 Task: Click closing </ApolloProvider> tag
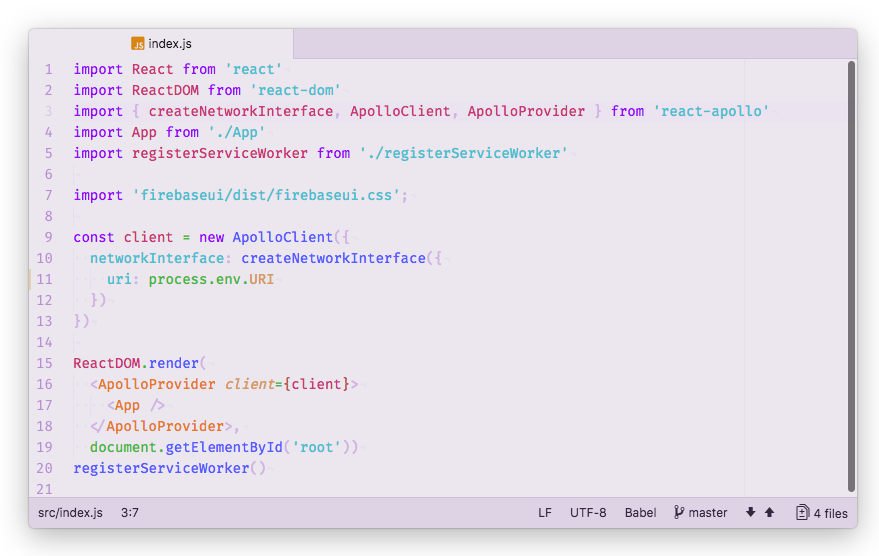pyautogui.click(x=161, y=427)
